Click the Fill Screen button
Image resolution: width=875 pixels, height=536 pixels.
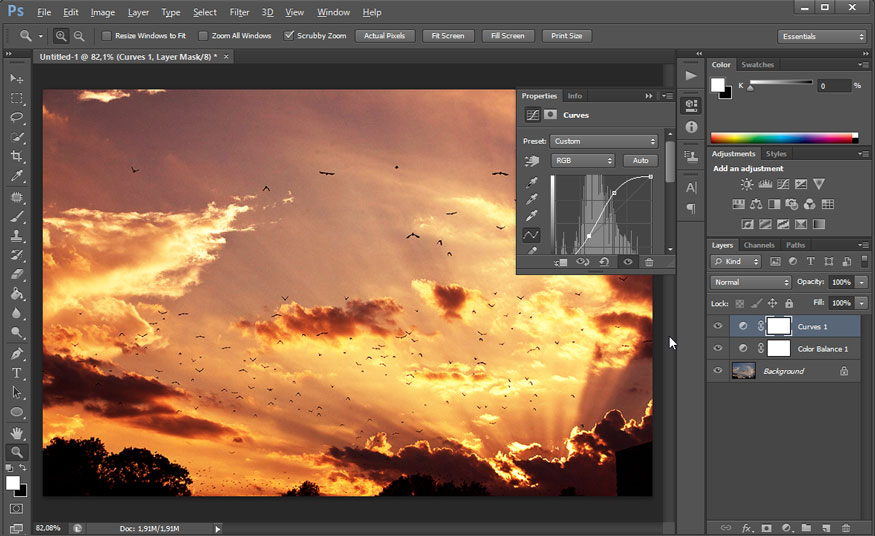pos(507,36)
